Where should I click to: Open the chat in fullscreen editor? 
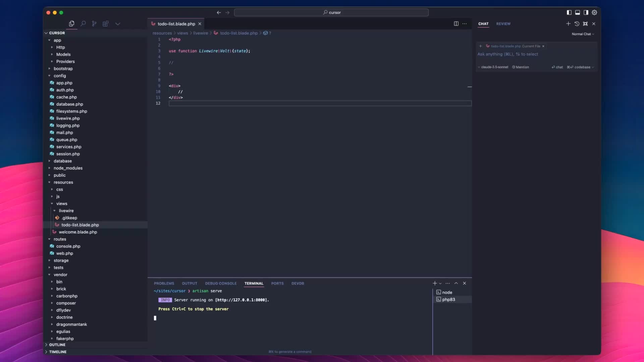point(585,24)
